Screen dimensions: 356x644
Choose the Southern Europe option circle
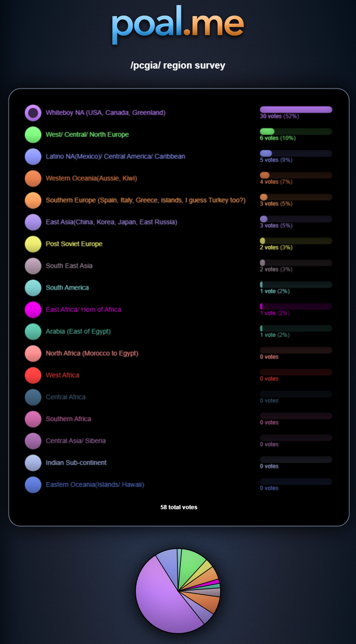click(33, 200)
